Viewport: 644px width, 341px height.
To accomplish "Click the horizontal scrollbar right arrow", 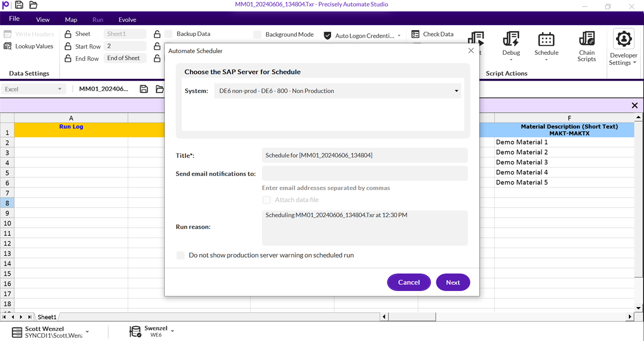I will coord(631,317).
